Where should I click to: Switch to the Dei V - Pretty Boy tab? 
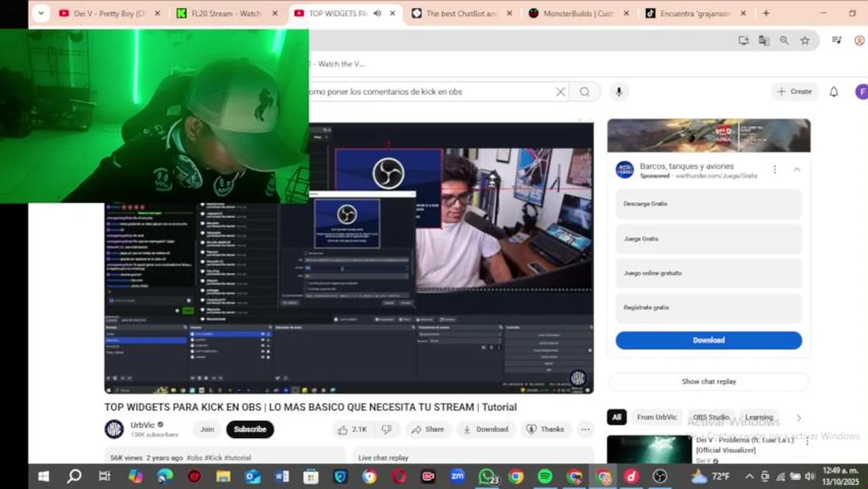click(109, 13)
